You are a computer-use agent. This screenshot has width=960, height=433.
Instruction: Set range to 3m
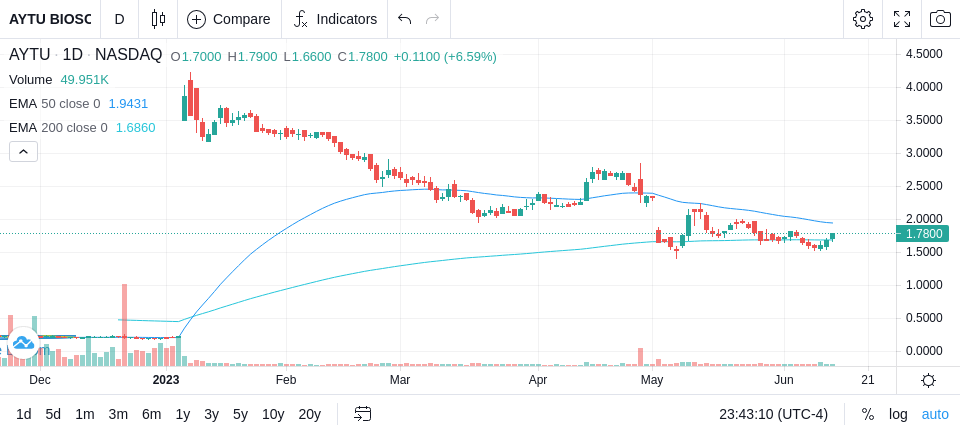click(118, 415)
